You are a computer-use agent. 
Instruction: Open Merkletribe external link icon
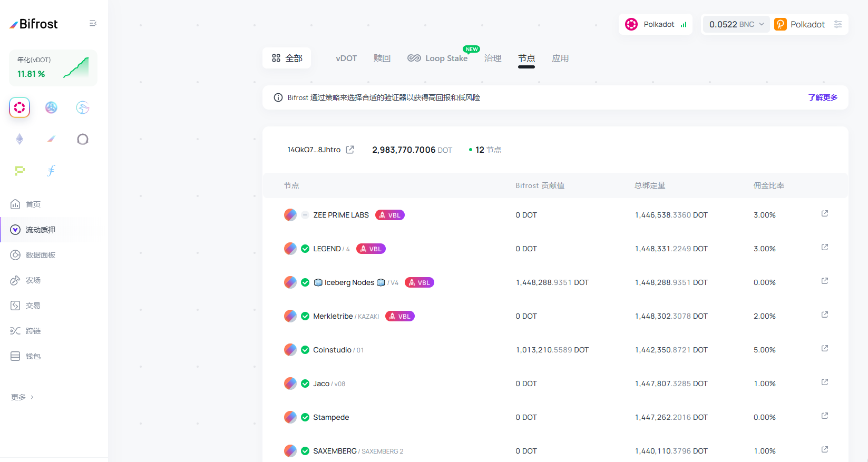(x=825, y=314)
